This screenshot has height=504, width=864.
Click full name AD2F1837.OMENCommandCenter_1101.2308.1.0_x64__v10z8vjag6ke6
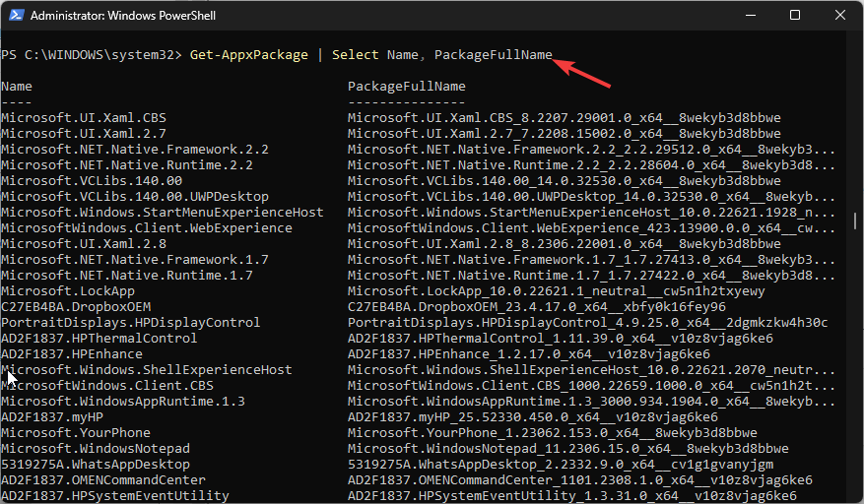[x=580, y=480]
